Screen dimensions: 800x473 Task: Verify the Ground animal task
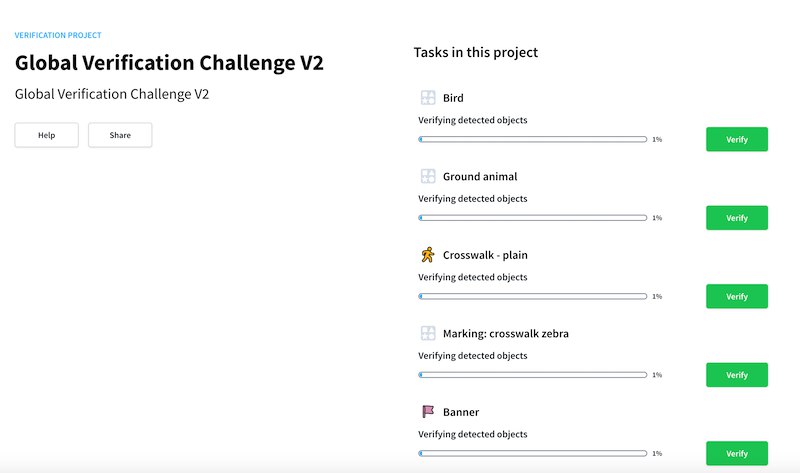pyautogui.click(x=737, y=218)
